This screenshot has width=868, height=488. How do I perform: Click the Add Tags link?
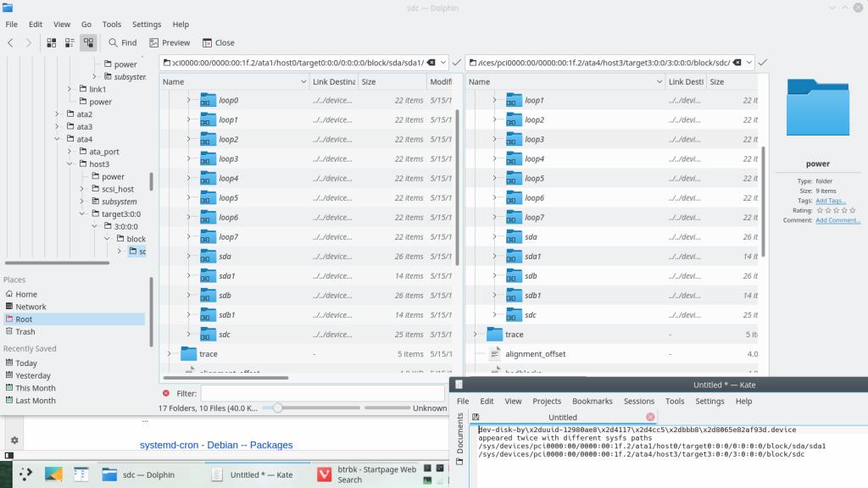[830, 201]
